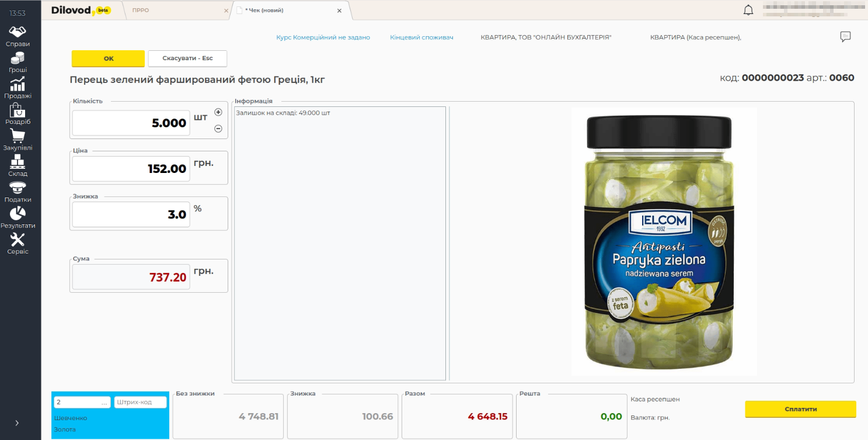Image resolution: width=868 pixels, height=440 pixels.
Task: Open the Справи sidebar section
Action: [18, 36]
